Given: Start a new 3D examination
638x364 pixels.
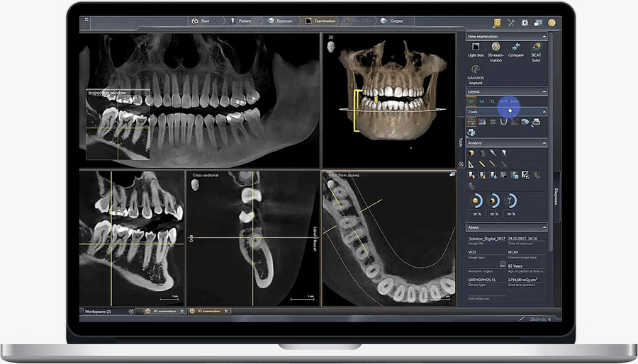Looking at the screenshot, I should pos(496,47).
